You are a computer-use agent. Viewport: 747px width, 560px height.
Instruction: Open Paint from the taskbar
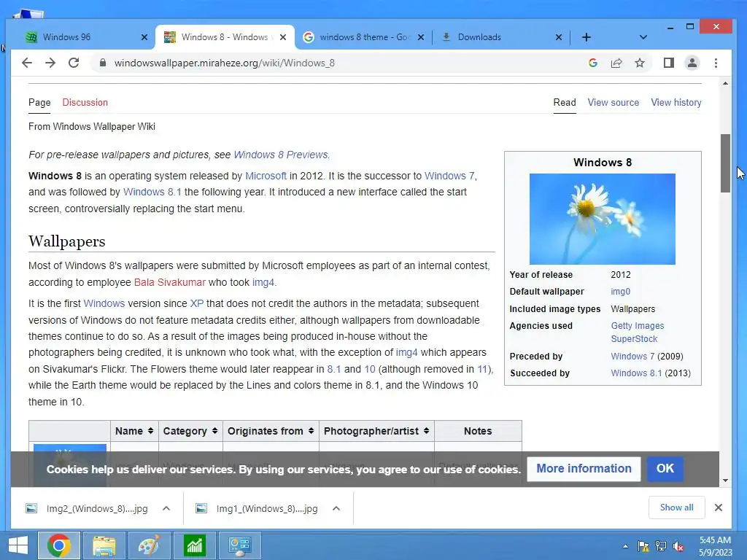click(x=149, y=545)
